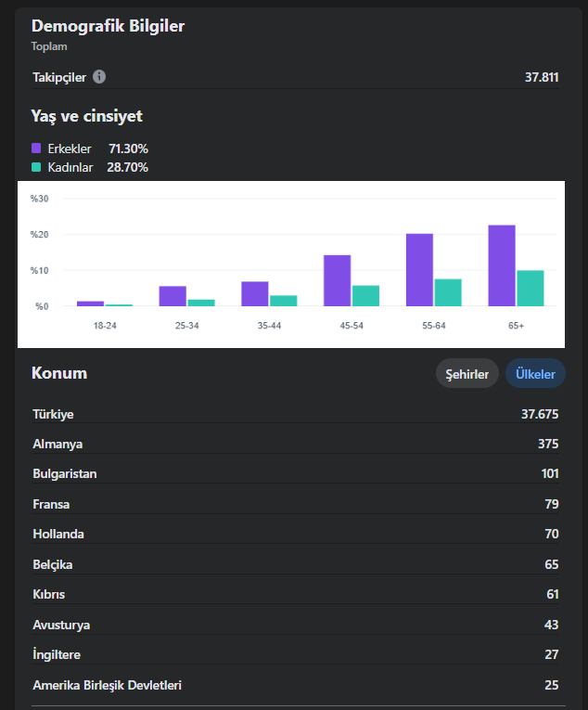
Task: Click the teal female bar for 65+
Action: tap(530, 288)
